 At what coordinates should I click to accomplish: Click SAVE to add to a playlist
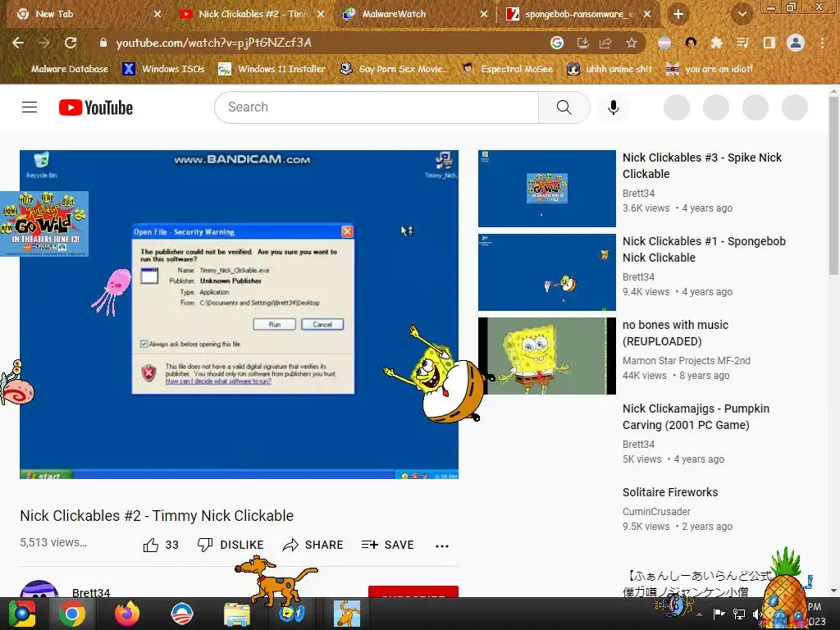tap(388, 545)
